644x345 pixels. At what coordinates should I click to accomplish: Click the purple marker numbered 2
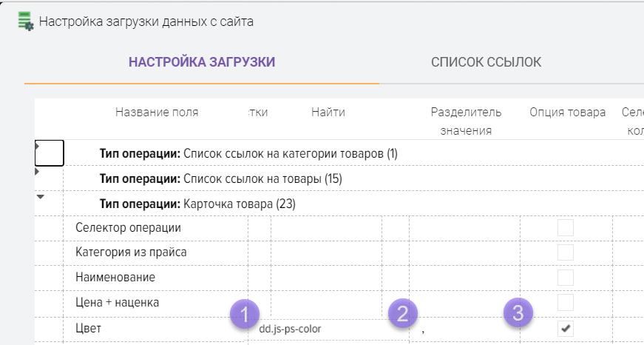tap(402, 314)
